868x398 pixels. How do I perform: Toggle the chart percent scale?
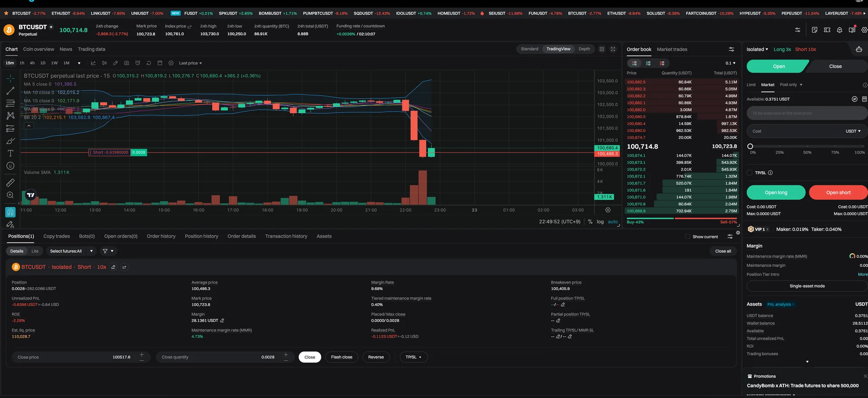coord(590,222)
